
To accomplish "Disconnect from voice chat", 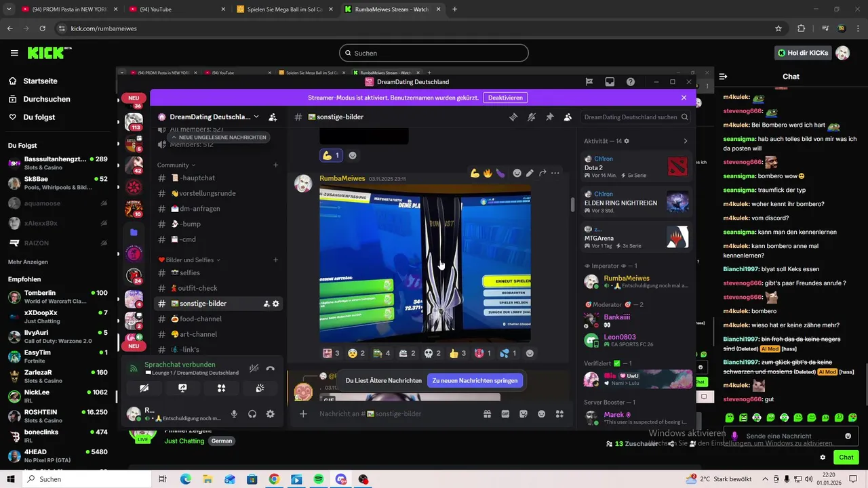I will 271,368.
